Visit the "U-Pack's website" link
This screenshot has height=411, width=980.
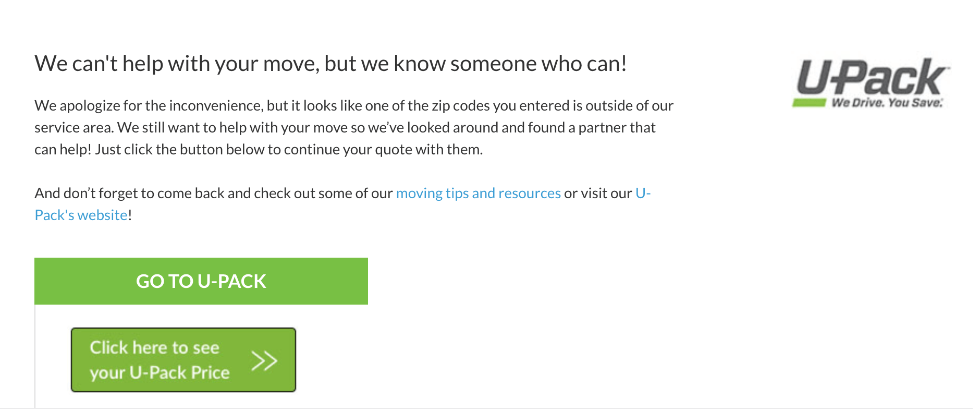point(81,215)
